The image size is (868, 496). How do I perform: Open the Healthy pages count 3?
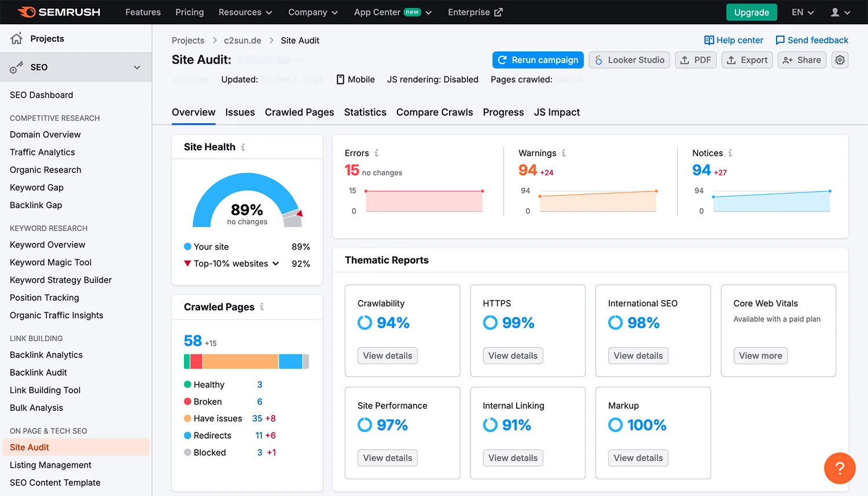point(260,384)
